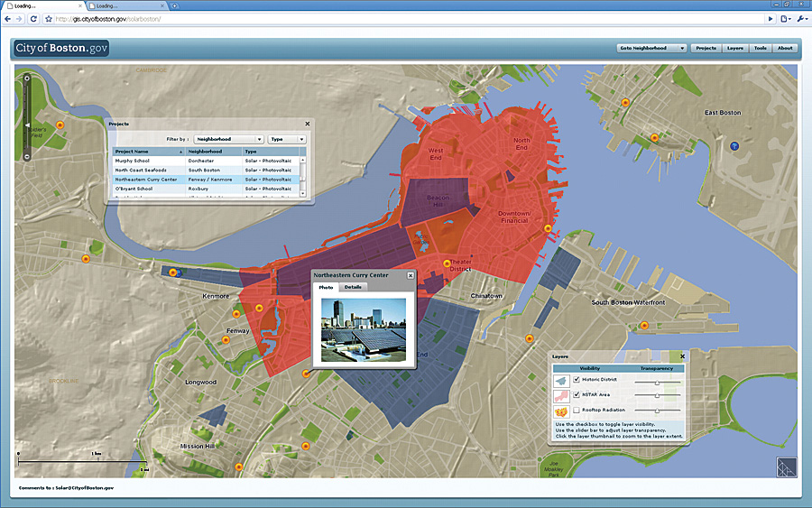Select the Northeastern Curry Center project row
Screen dimensions: 812x508
pos(206,180)
